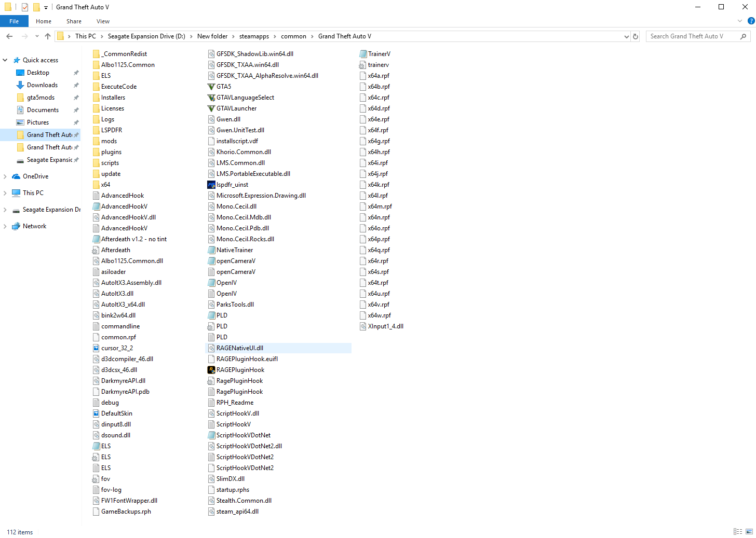
Task: Click the GTA5 application icon
Action: tap(211, 87)
